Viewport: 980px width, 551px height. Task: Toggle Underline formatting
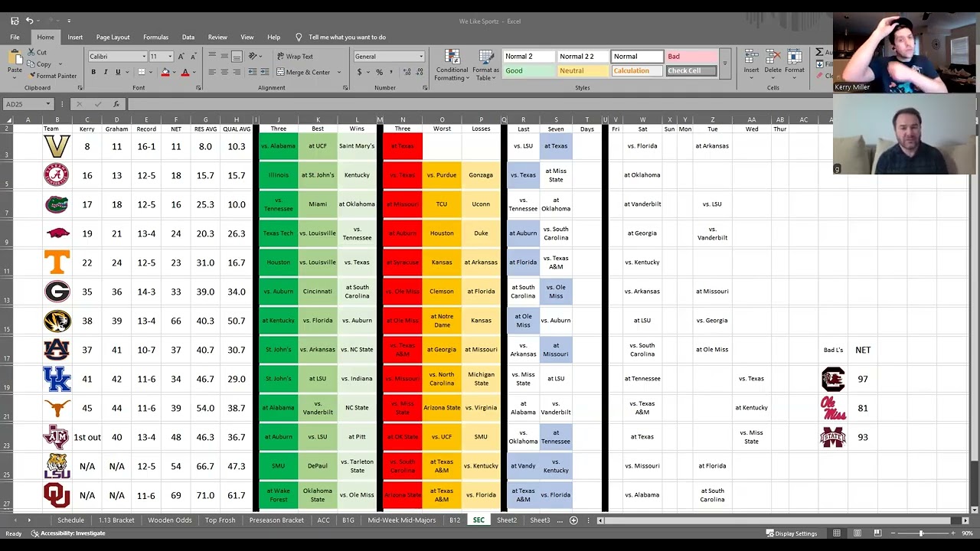(118, 72)
